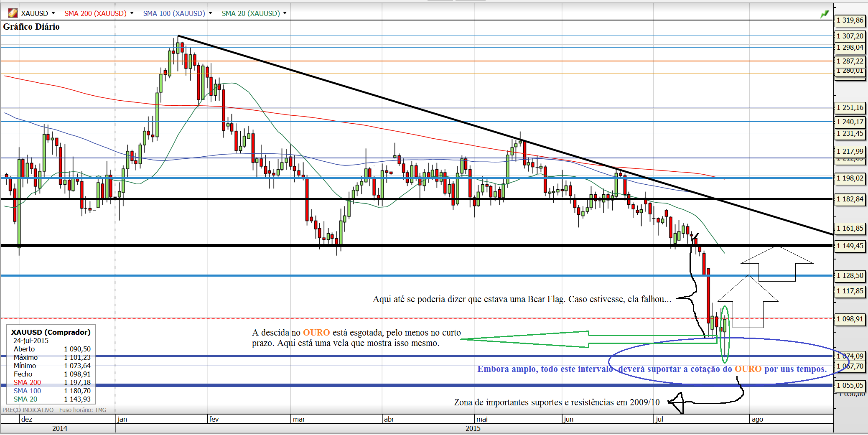Click the 'jul' month on time axis

pyautogui.click(x=659, y=419)
